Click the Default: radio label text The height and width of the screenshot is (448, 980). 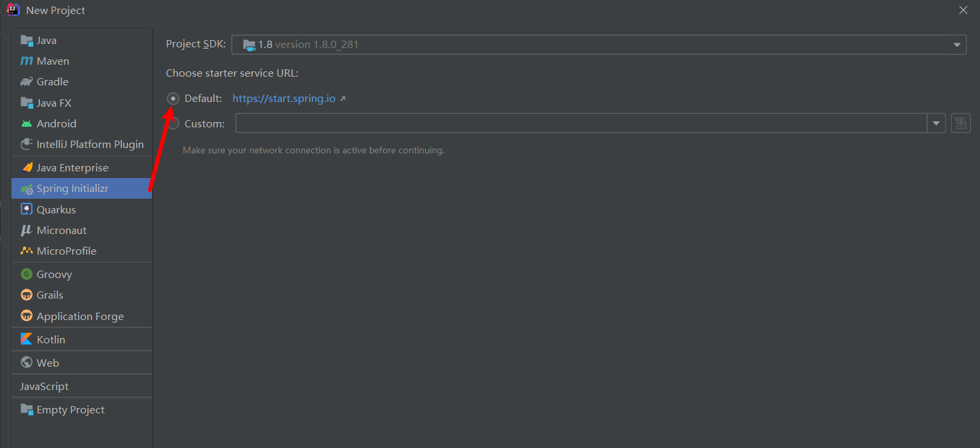[203, 99]
